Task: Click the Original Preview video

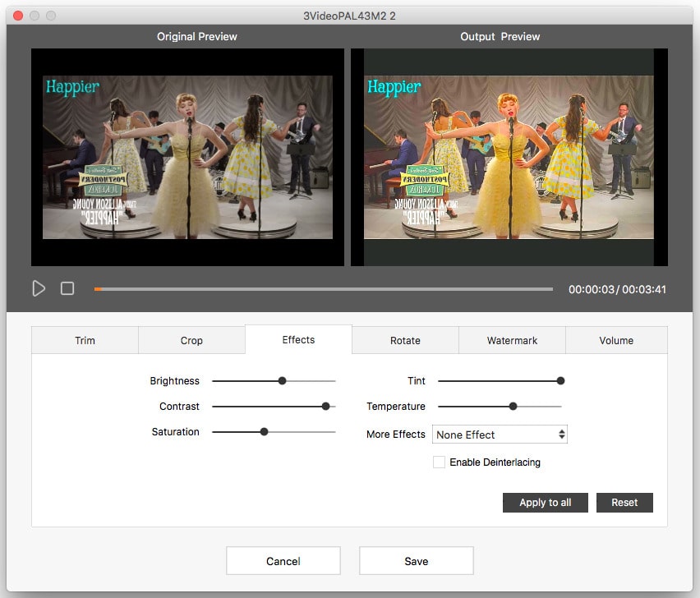Action: pos(187,157)
